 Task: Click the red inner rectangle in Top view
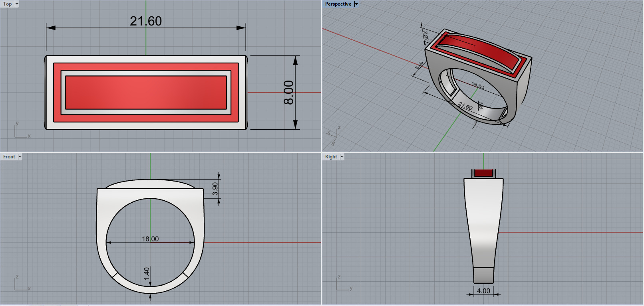146,93
